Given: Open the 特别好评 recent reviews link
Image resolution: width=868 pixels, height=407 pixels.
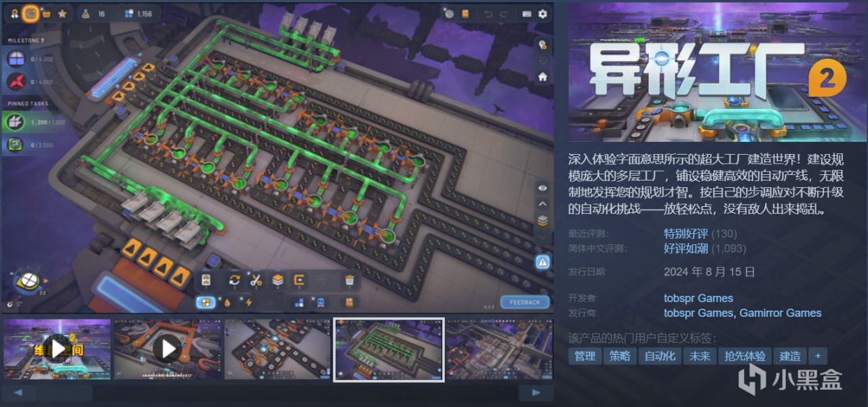Looking at the screenshot, I should [686, 234].
